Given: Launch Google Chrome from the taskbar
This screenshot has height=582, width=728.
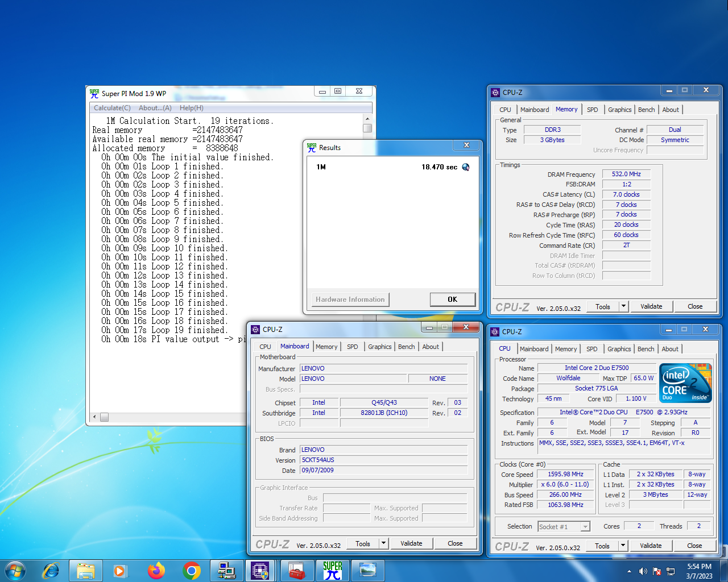Looking at the screenshot, I should 192,570.
